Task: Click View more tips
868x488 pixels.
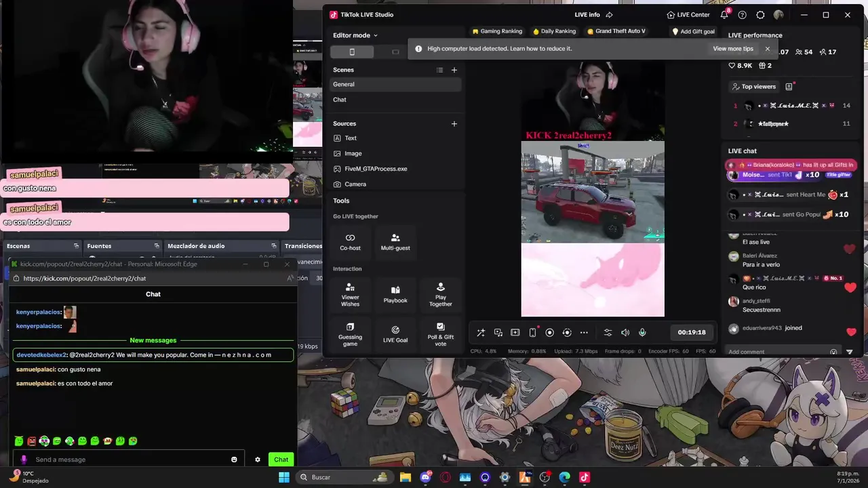Action: pyautogui.click(x=733, y=49)
